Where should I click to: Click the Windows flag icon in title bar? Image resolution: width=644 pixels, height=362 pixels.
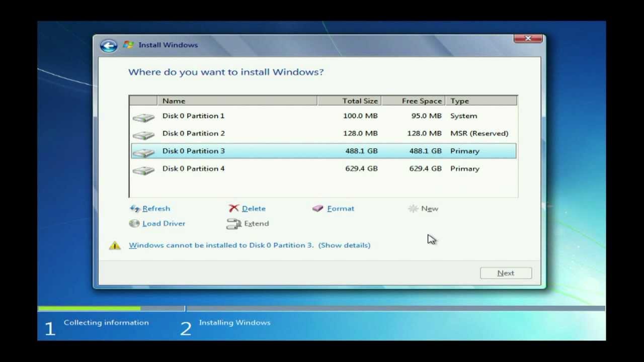pyautogui.click(x=128, y=45)
